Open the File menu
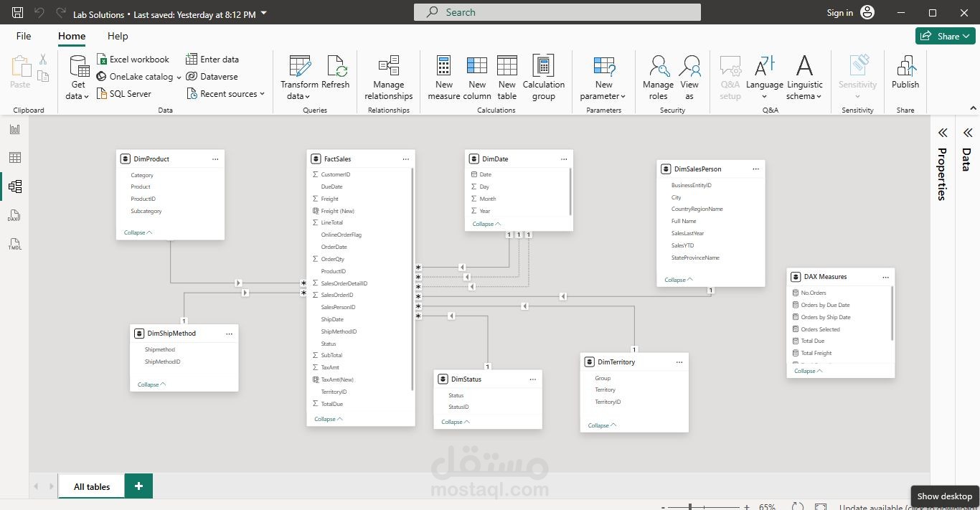980x510 pixels. 24,36
